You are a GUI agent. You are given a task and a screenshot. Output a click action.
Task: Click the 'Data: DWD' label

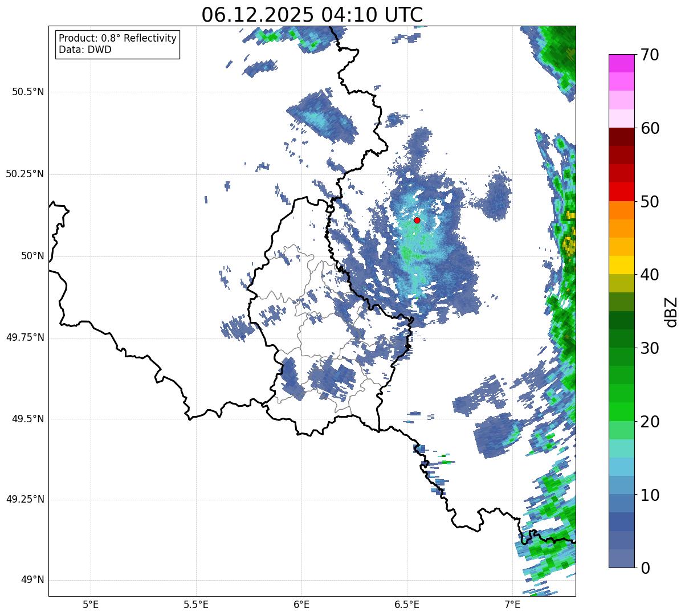click(85, 50)
